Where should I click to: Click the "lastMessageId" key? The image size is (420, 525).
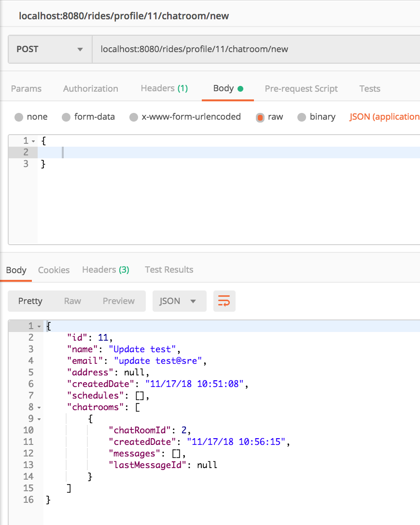pos(147,465)
